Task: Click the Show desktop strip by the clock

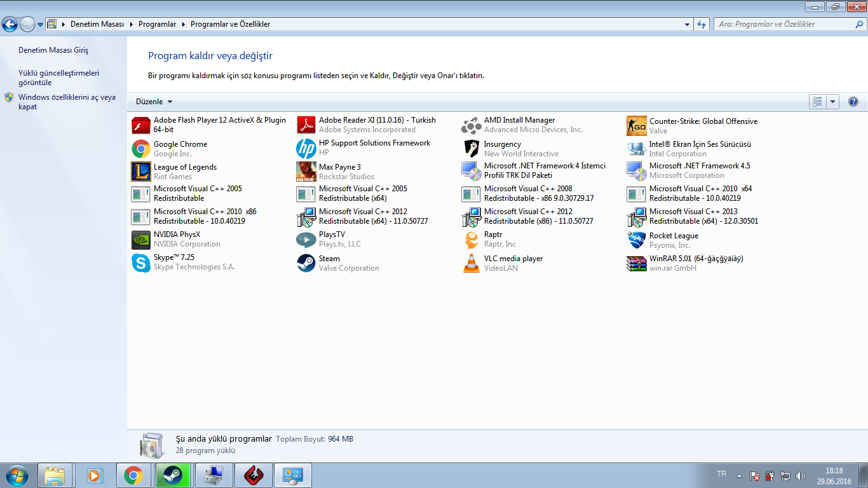Action: [864, 475]
